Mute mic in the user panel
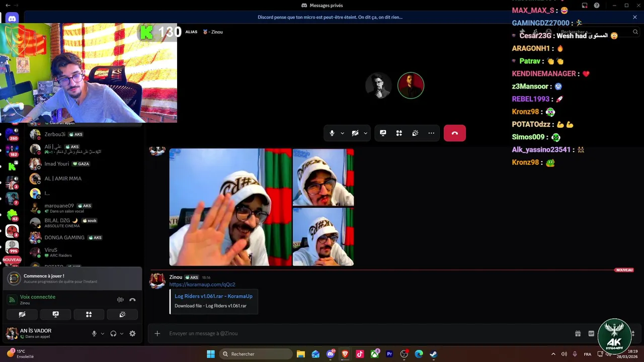The height and width of the screenshot is (362, 644). pos(94,333)
